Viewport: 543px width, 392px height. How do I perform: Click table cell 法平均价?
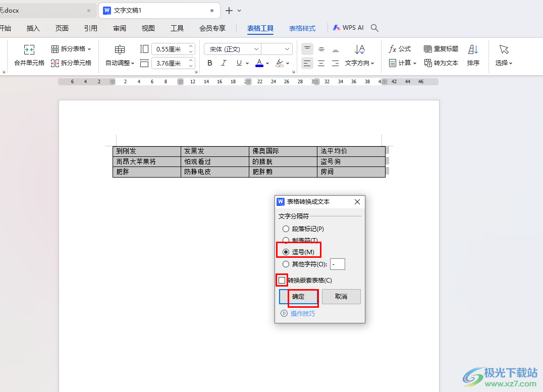[x=351, y=151]
